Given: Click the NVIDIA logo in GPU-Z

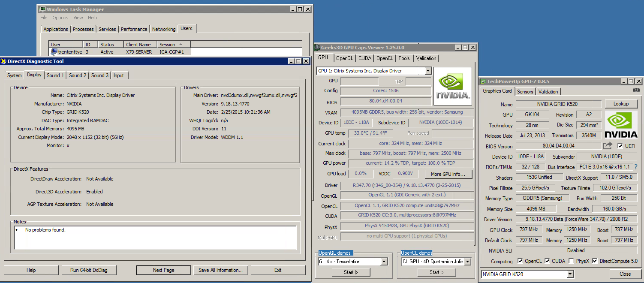Looking at the screenshot, I should click(x=621, y=124).
